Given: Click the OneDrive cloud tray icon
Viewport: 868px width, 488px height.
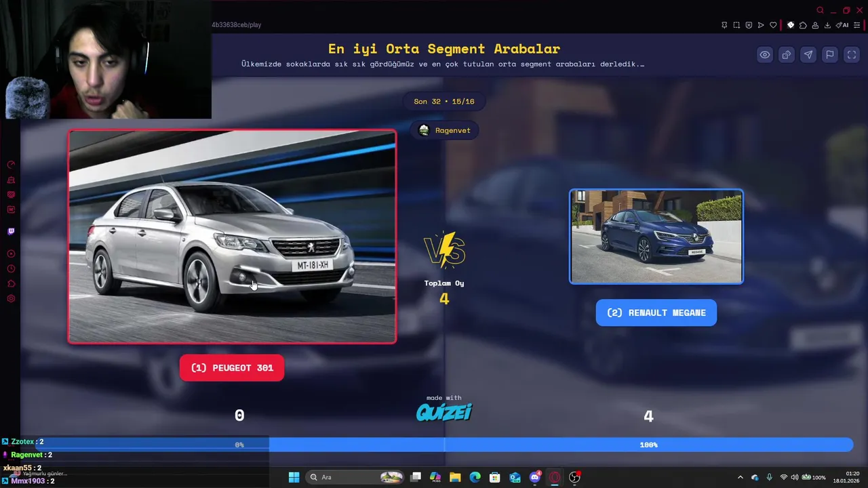Looking at the screenshot, I should (755, 477).
